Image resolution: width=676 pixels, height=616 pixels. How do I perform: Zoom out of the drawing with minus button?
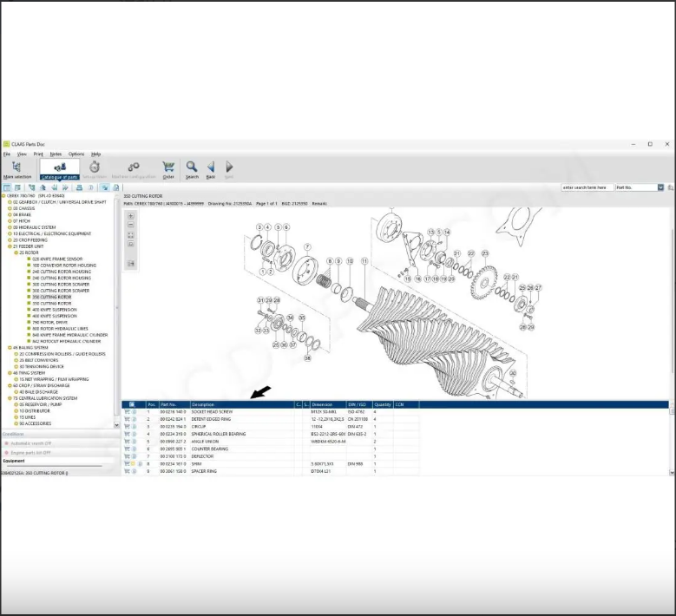(131, 226)
